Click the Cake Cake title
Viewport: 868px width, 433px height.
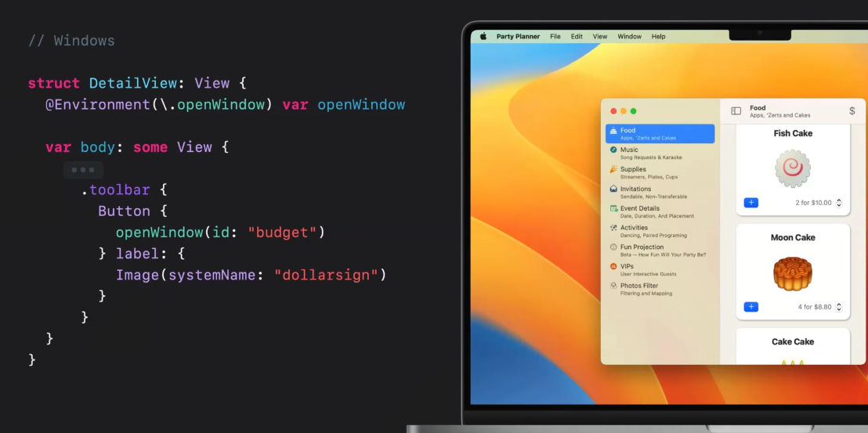[793, 341]
